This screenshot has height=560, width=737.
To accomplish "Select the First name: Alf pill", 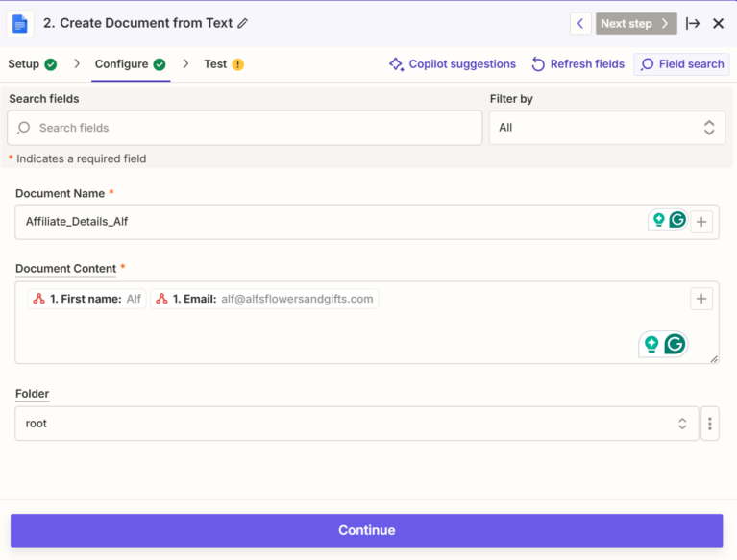I will tap(86, 299).
